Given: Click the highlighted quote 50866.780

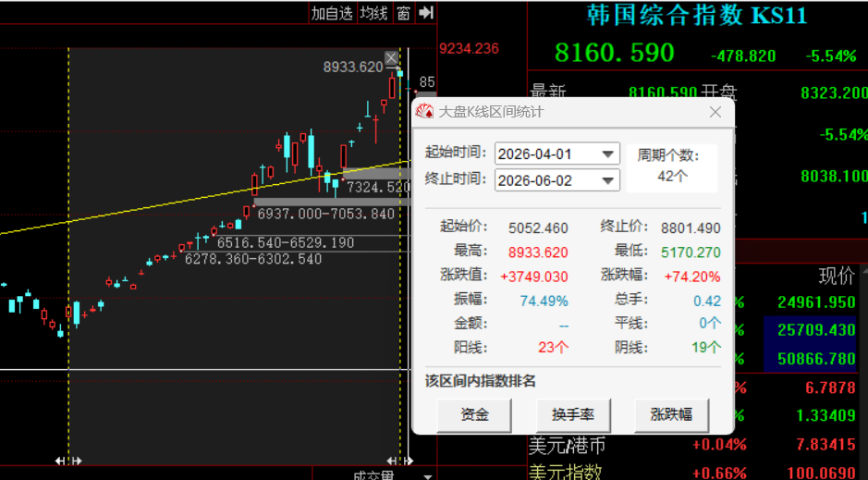Looking at the screenshot, I should point(816,359).
